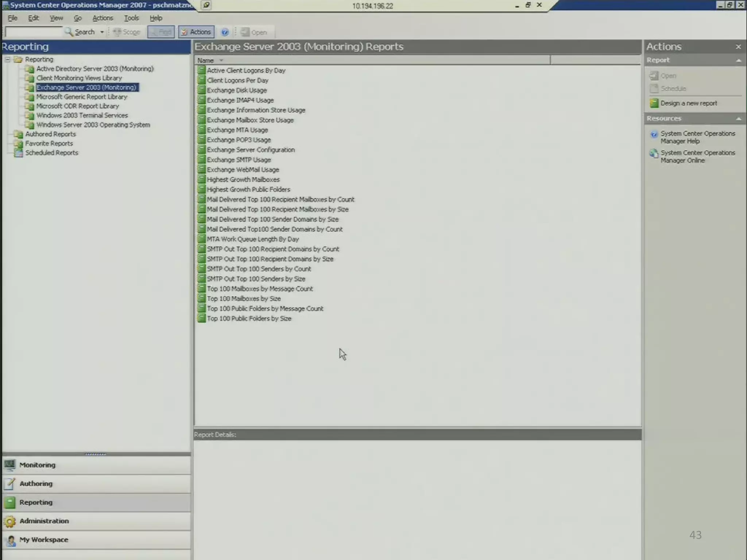Open the Go menu
The width and height of the screenshot is (747, 560).
coord(77,18)
